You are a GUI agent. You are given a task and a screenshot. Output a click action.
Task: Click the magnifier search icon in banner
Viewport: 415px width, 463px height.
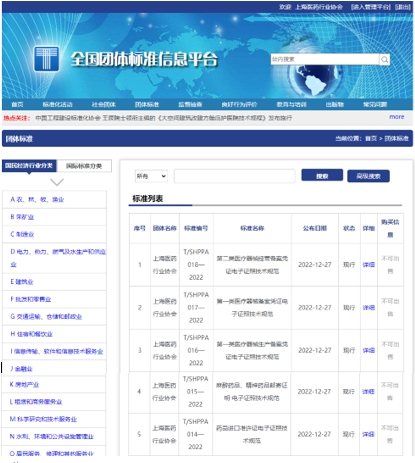click(x=384, y=60)
